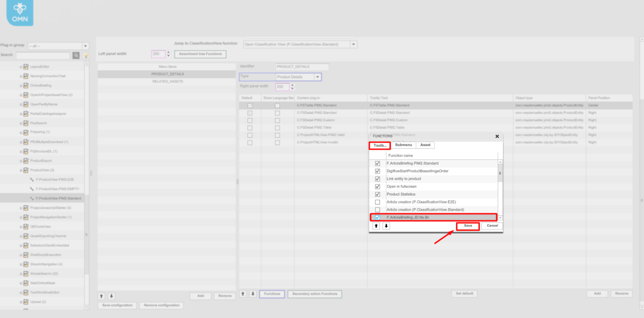The width and height of the screenshot is (644, 318).
Task: Close the Functions dialog with X
Action: (497, 136)
